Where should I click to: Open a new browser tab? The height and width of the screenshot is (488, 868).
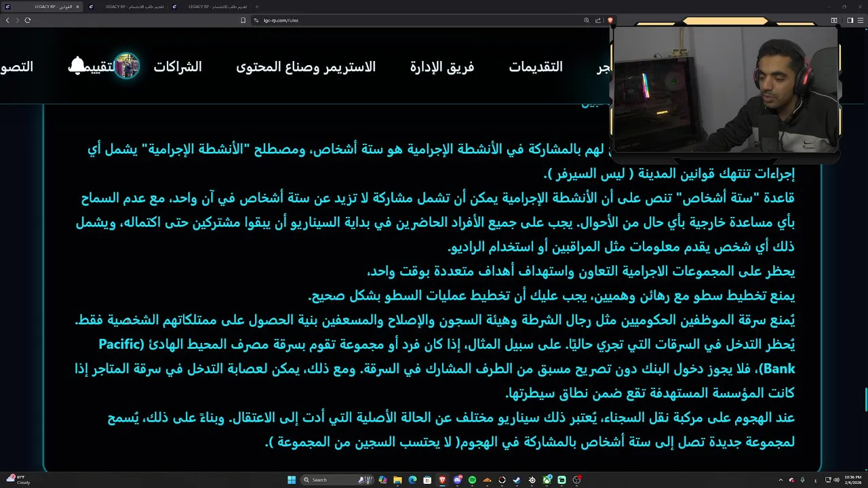[257, 7]
